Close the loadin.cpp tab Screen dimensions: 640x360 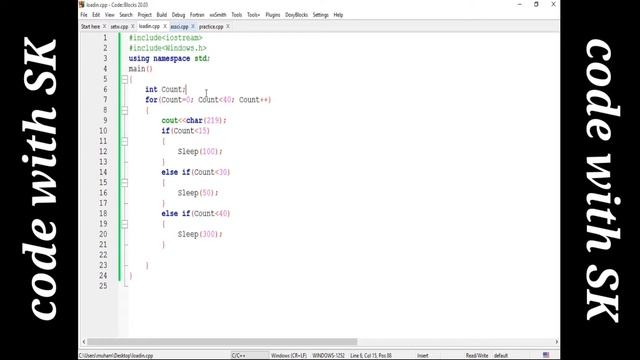coord(165,26)
